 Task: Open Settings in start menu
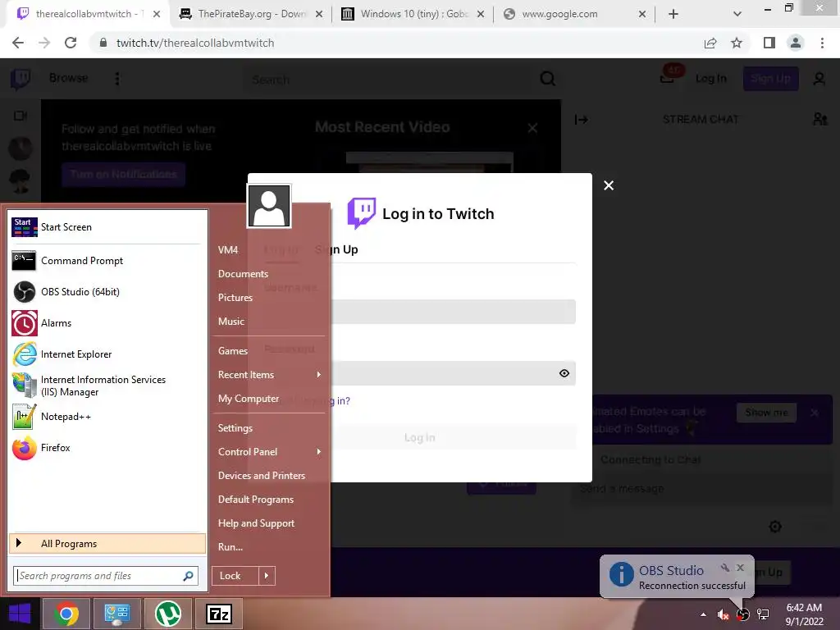[235, 428]
